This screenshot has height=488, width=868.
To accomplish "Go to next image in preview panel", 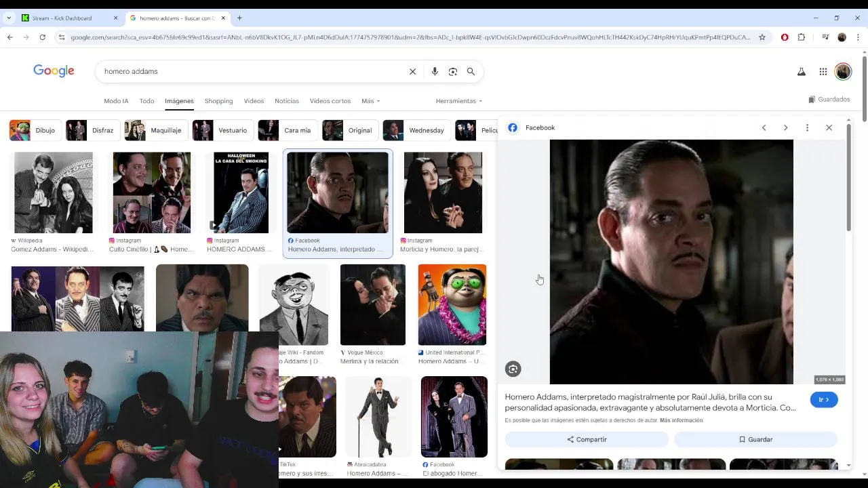I will pos(785,127).
